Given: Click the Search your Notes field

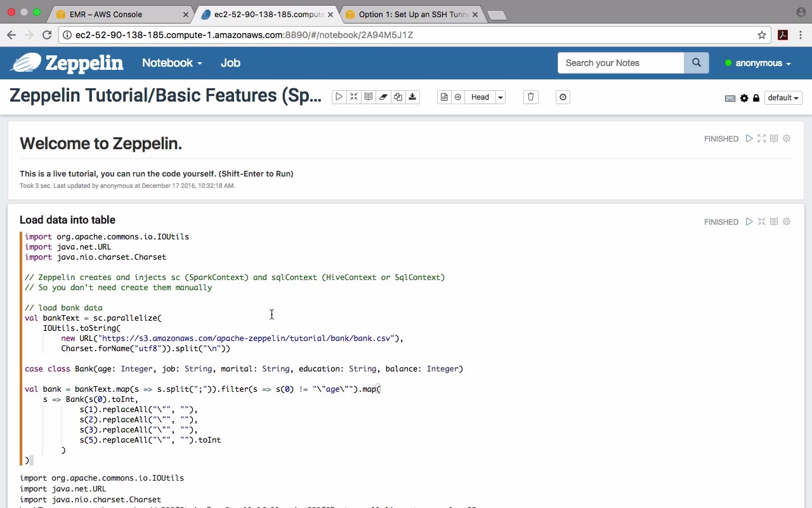Looking at the screenshot, I should pyautogui.click(x=620, y=63).
